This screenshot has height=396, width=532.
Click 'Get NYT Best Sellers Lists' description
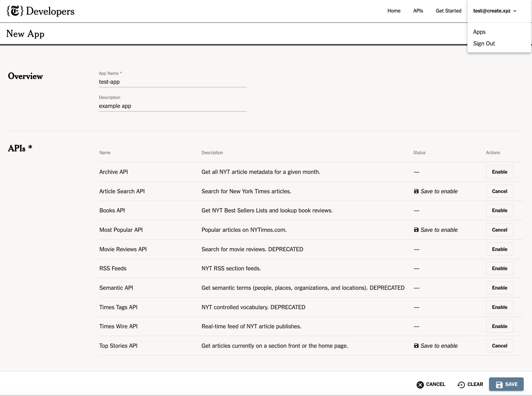[267, 210]
